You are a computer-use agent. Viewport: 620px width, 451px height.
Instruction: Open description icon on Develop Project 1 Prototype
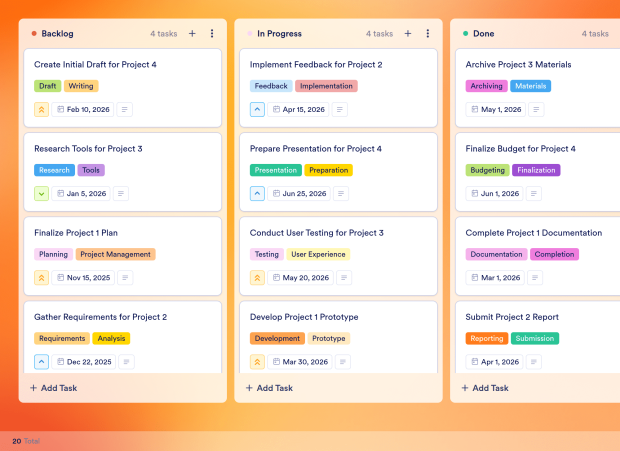point(343,362)
